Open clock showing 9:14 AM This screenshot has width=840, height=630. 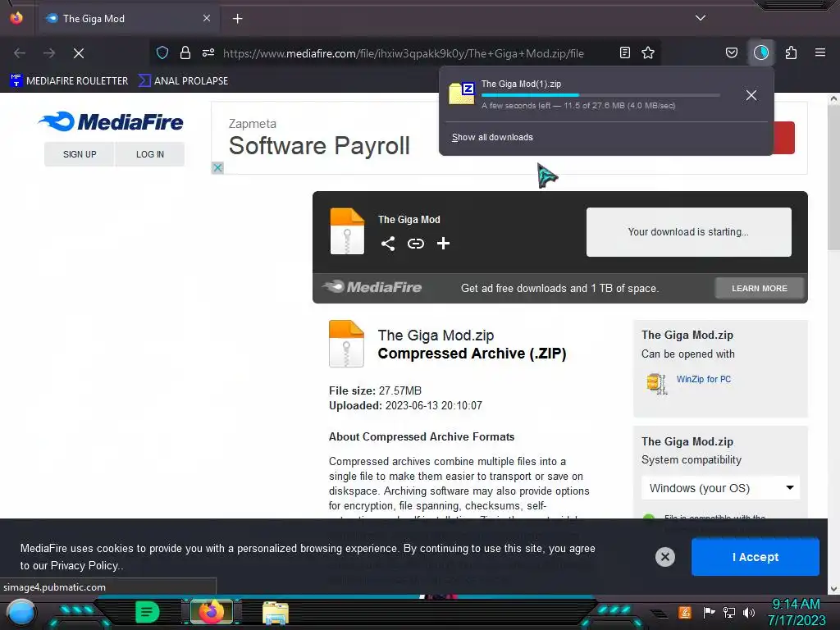(x=797, y=612)
